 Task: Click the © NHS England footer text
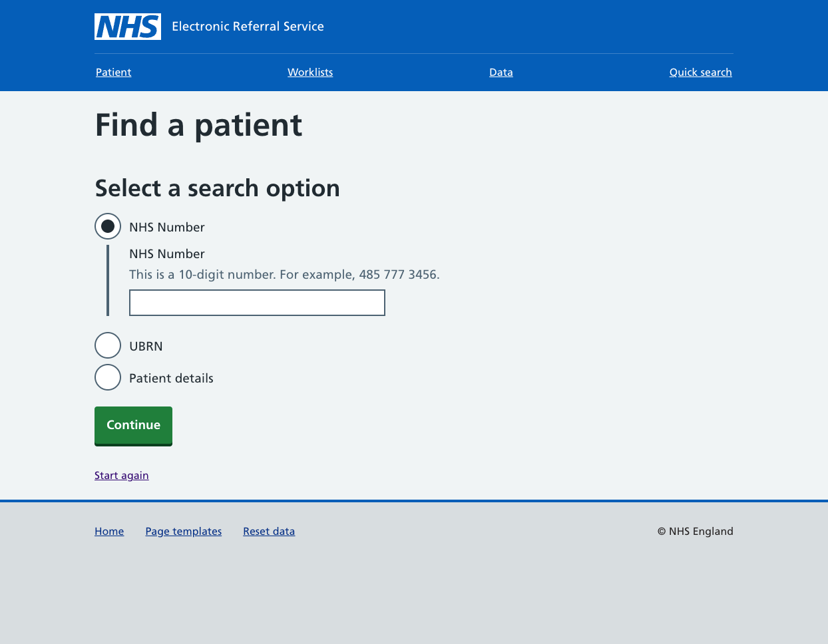click(x=695, y=532)
